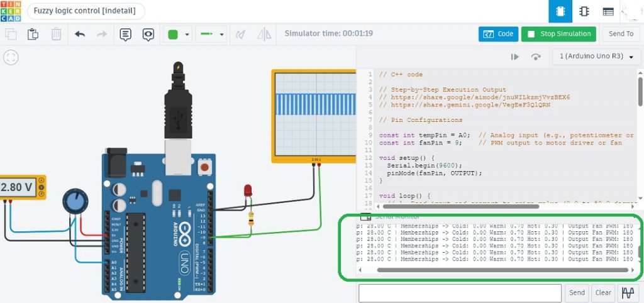
Task: Click the multimeter R mode button
Action: click(x=41, y=194)
